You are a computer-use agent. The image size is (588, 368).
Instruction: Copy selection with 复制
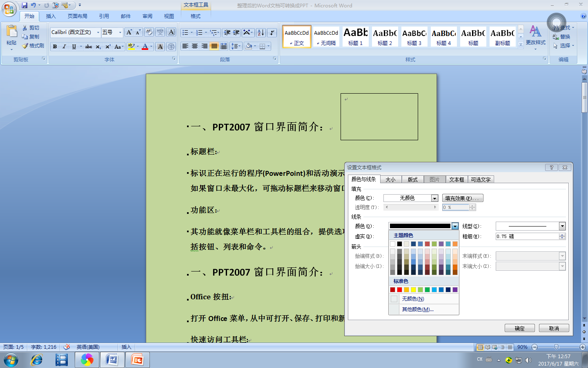pyautogui.click(x=31, y=37)
